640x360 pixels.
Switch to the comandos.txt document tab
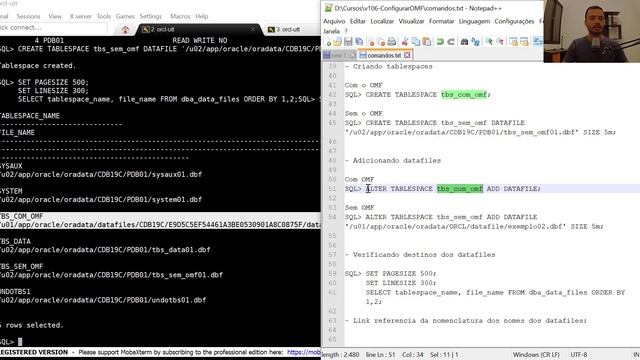pyautogui.click(x=384, y=55)
